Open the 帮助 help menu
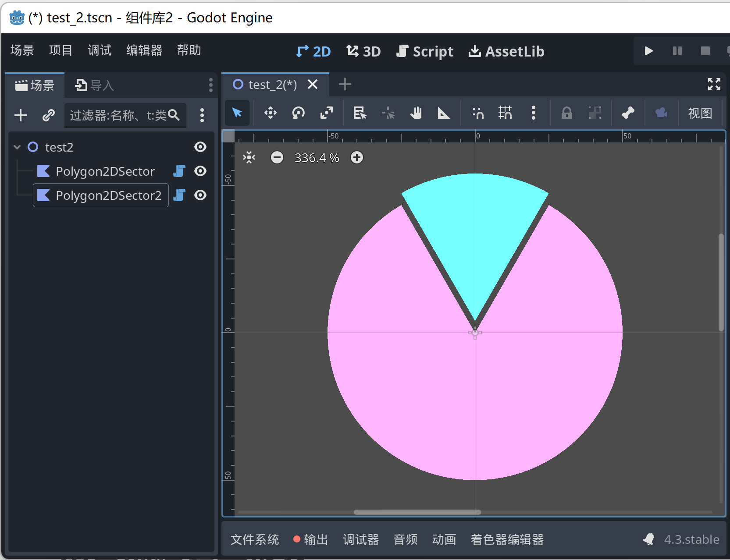The width and height of the screenshot is (730, 560). [x=189, y=50]
